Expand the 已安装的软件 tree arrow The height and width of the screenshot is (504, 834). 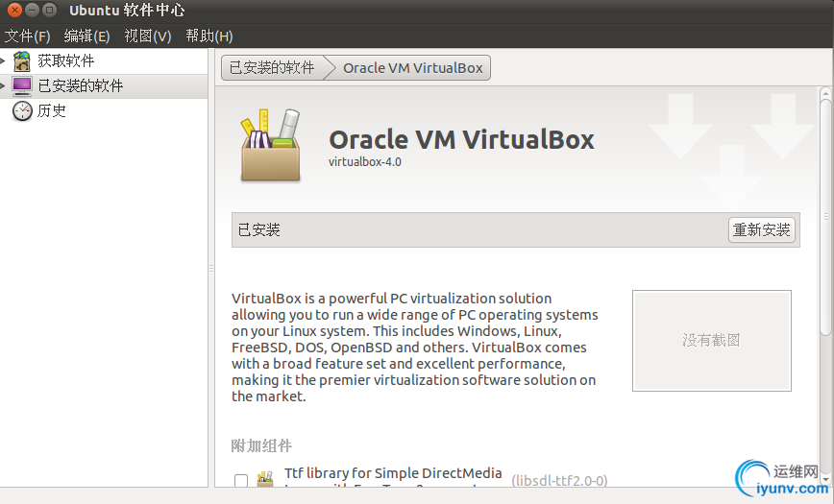click(3, 85)
